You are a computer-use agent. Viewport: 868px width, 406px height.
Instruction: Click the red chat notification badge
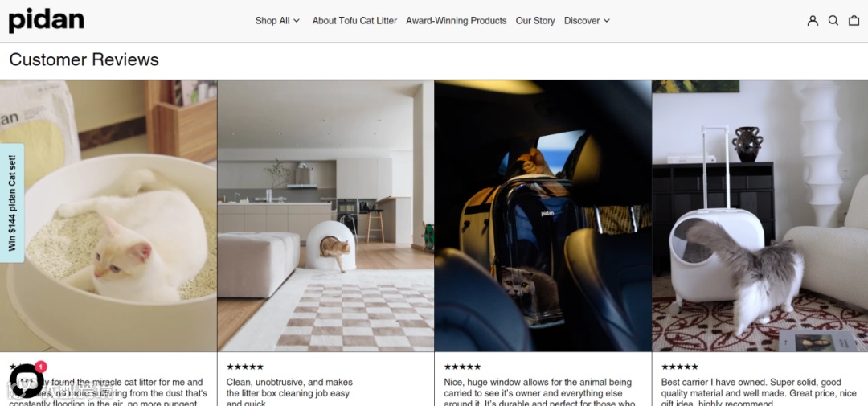(40, 367)
